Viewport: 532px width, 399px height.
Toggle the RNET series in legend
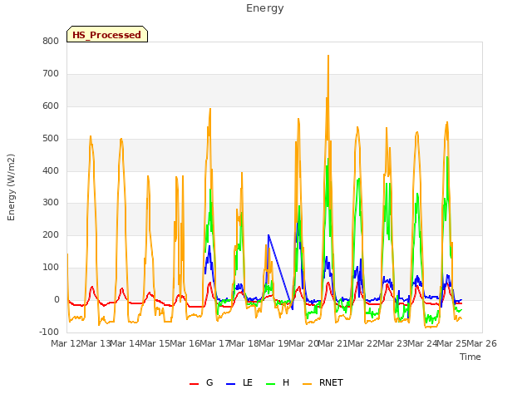click(x=323, y=382)
